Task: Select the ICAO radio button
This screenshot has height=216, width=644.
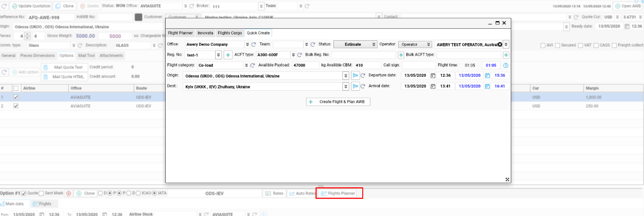Action: pos(139,194)
